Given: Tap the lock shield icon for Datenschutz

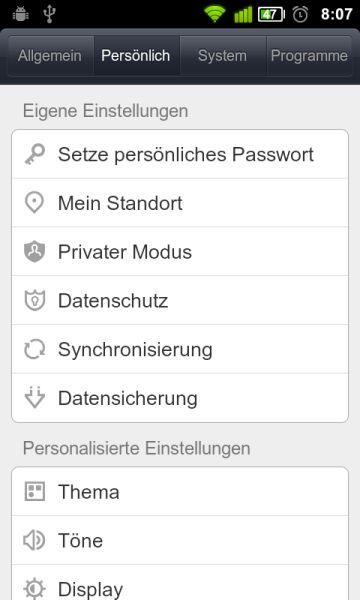Looking at the screenshot, I should [x=34, y=300].
